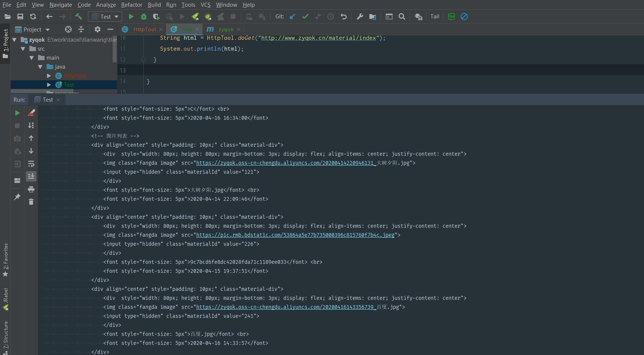Image resolution: width=644 pixels, height=355 pixels.
Task: Rerun Test in the Run panel
Action: pos(17,113)
